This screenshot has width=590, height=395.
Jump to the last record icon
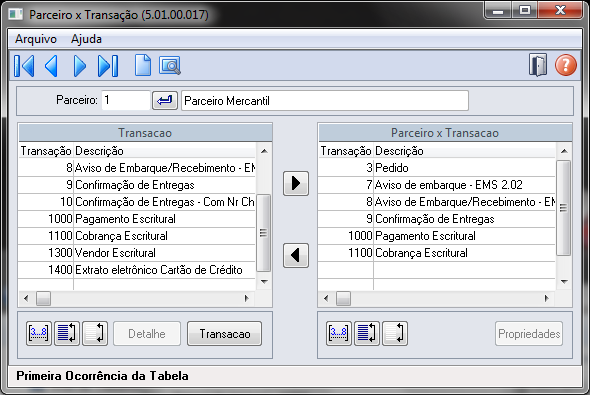coord(108,66)
